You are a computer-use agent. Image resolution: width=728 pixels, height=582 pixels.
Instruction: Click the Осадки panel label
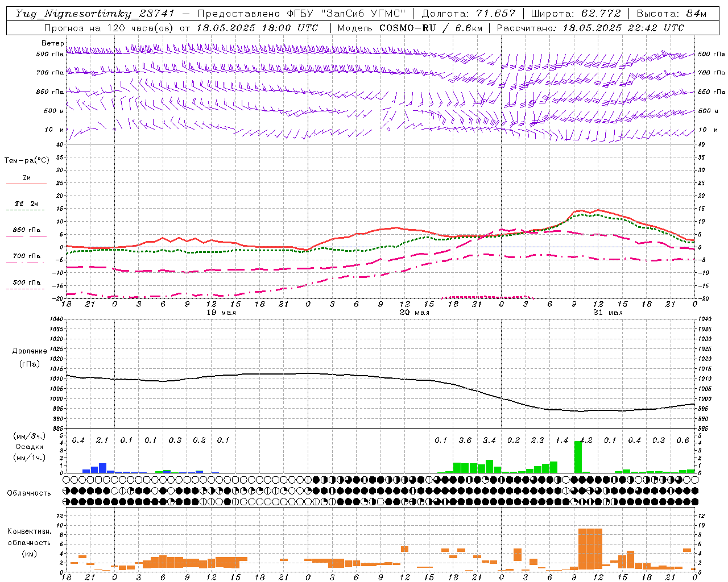30,447
